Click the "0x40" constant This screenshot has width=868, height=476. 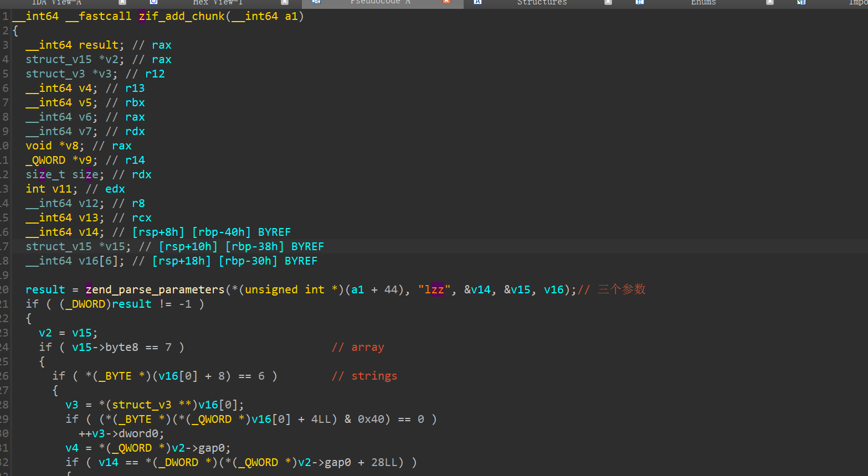[x=371, y=419]
